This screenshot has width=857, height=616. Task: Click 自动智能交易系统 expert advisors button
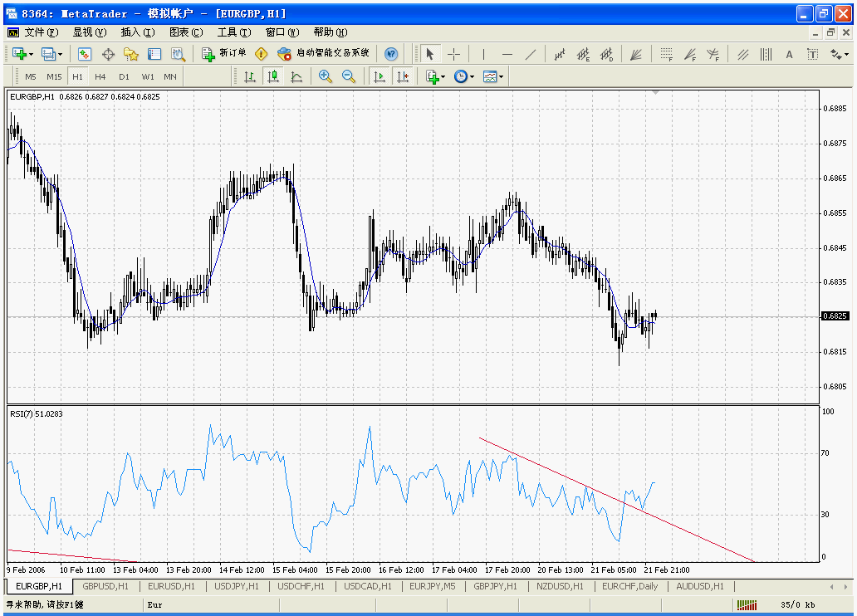[324, 54]
